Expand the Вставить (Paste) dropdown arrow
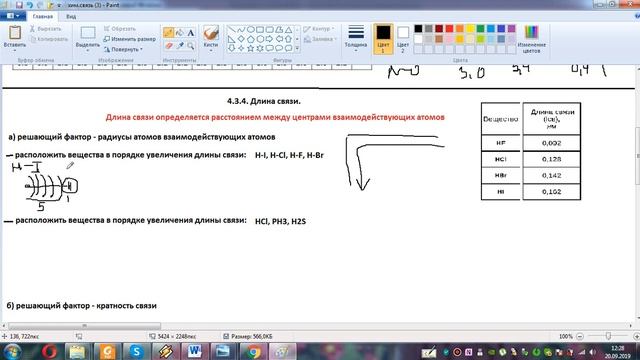The image size is (640, 360). [15, 50]
